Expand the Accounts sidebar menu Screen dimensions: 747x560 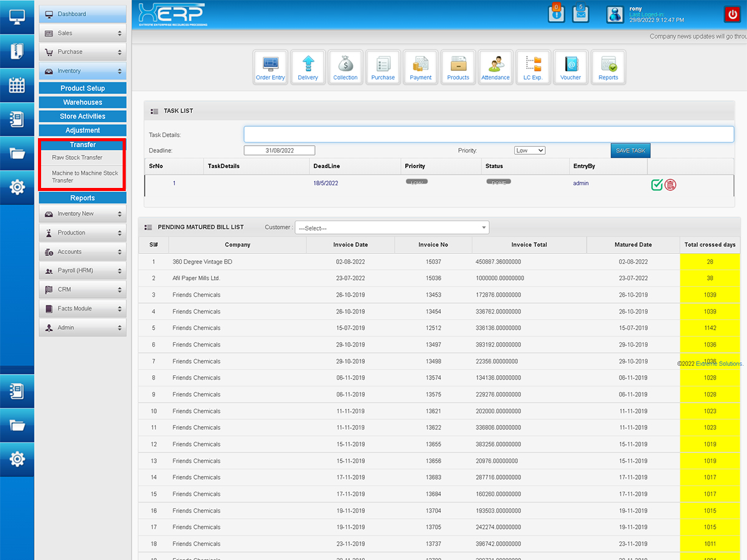[x=83, y=252]
